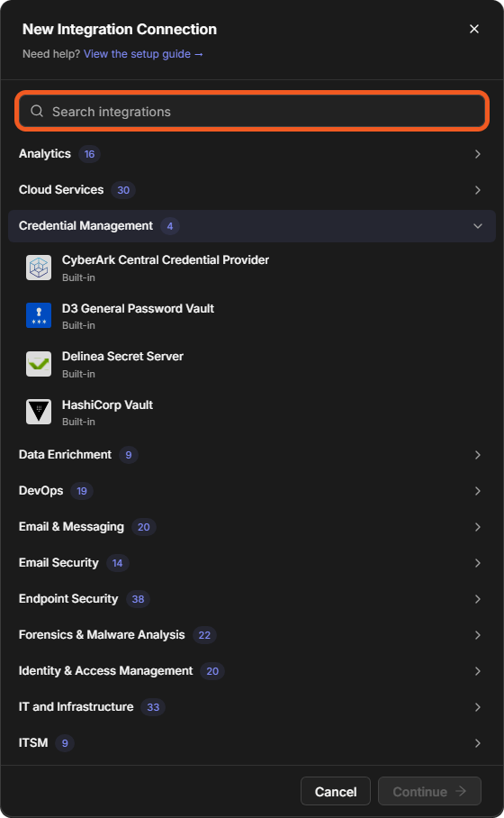
Task: Select the Analytics category label
Action: (x=45, y=154)
